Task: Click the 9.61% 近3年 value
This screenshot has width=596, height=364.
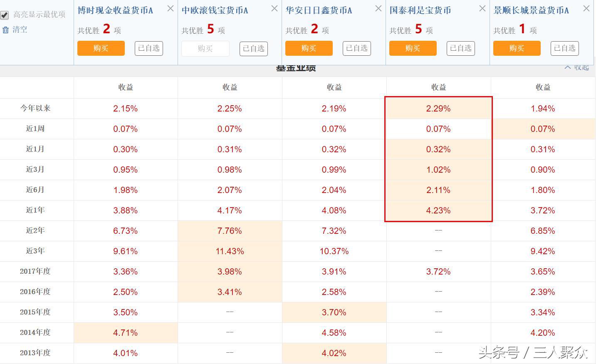Action: point(126,251)
